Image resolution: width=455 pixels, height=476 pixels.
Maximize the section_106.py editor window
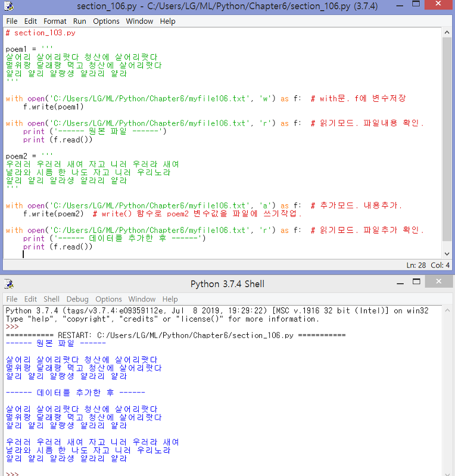tap(416, 4)
